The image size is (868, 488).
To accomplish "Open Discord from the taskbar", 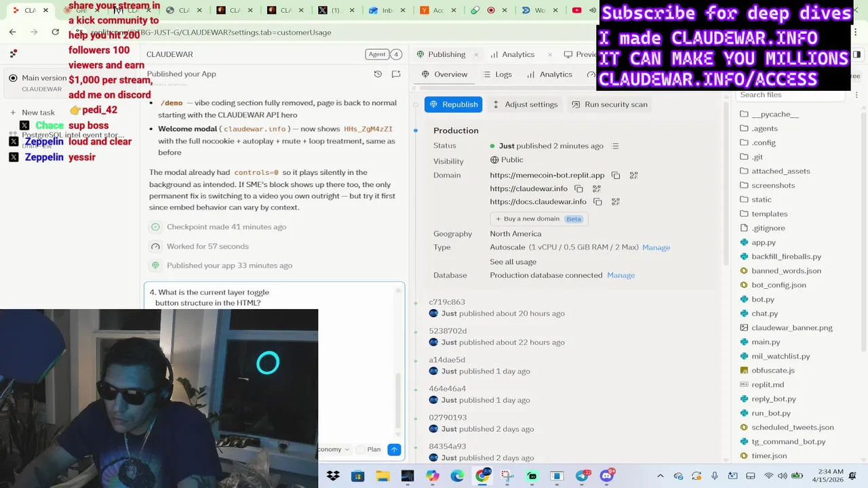I will click(607, 476).
